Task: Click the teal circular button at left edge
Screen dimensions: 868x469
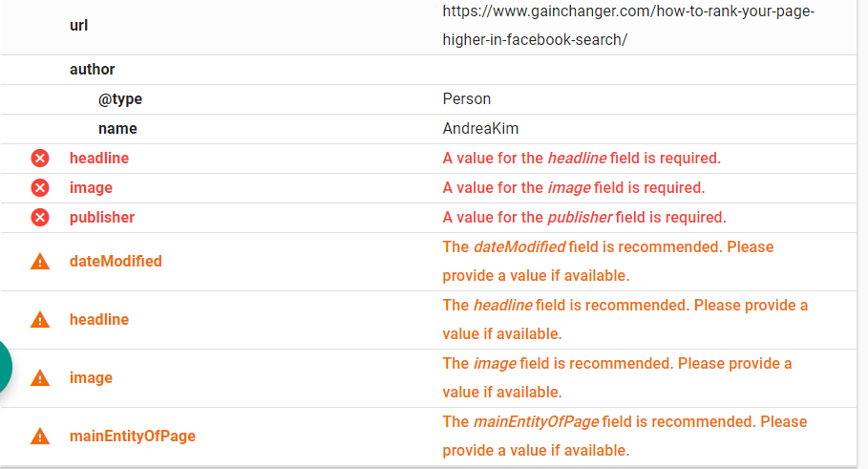Action: click(5, 367)
